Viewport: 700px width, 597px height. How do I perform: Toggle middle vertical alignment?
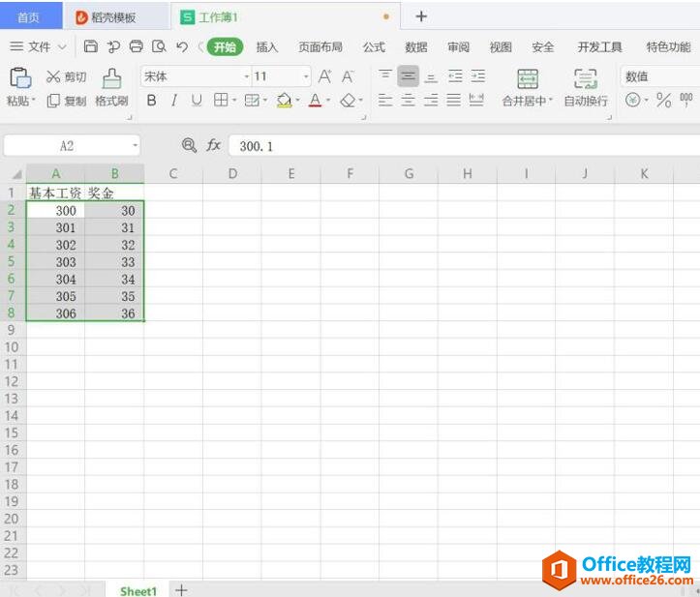click(x=408, y=76)
